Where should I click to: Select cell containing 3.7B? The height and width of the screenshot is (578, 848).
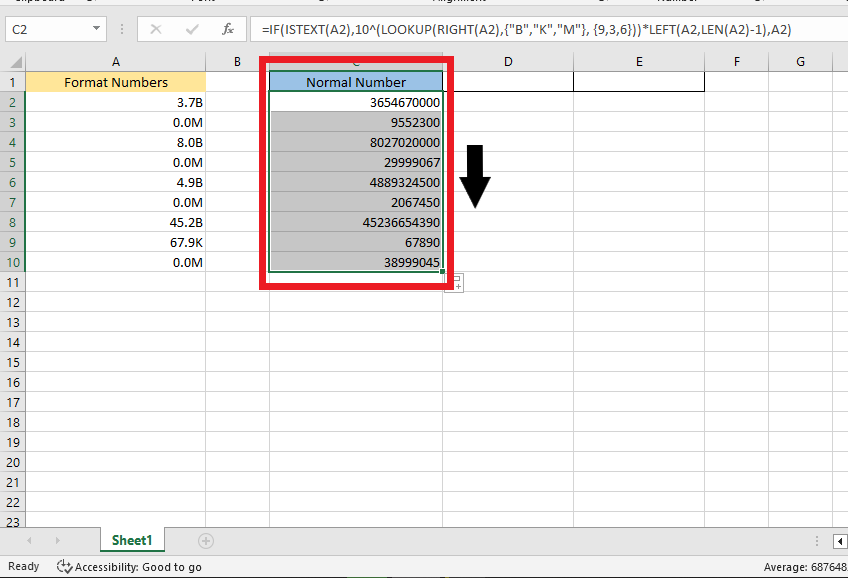click(116, 102)
